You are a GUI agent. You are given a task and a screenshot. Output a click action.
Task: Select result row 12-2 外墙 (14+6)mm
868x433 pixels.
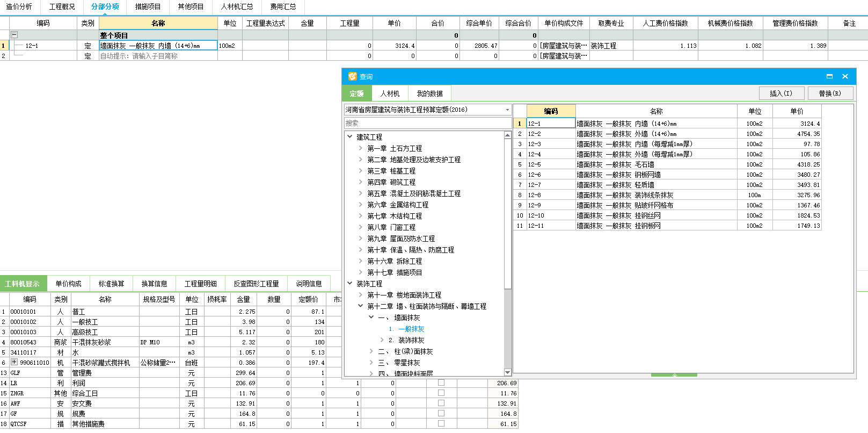tap(667, 134)
